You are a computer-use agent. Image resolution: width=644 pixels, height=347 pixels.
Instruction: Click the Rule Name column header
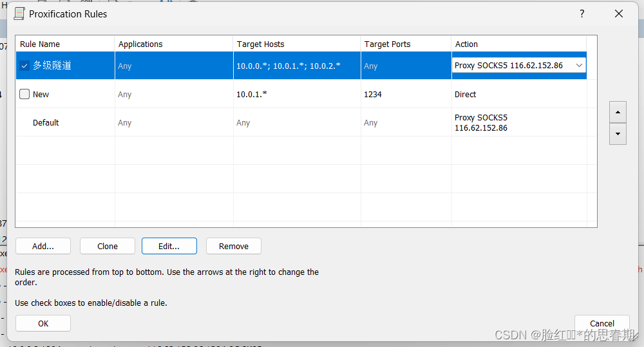pos(40,44)
